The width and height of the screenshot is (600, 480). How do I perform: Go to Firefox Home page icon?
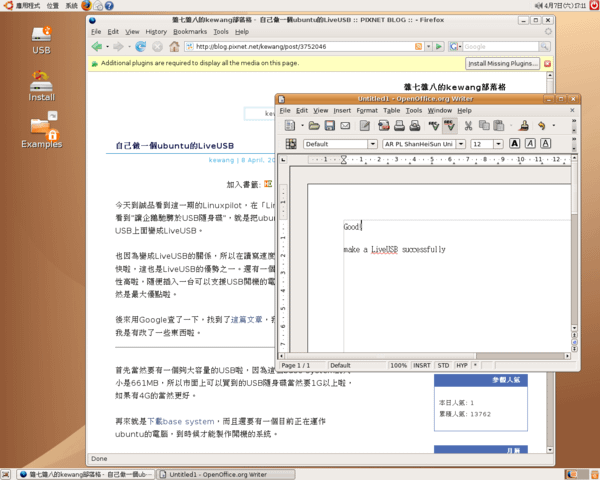[x=174, y=47]
